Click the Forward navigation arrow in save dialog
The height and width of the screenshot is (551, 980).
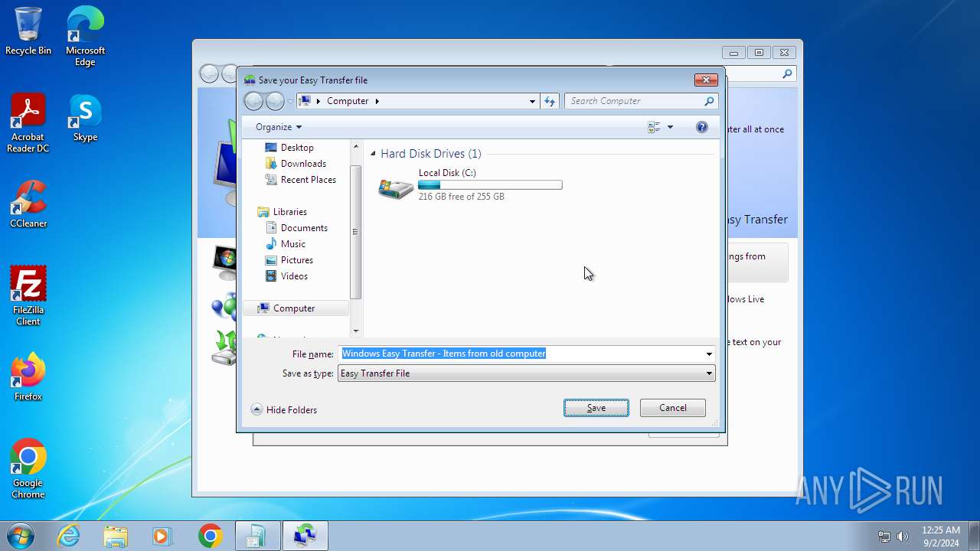pyautogui.click(x=275, y=101)
